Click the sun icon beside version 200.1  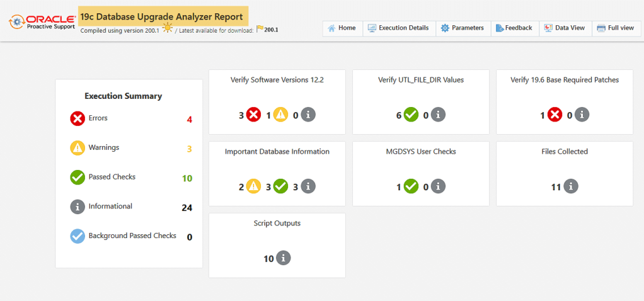(x=167, y=28)
